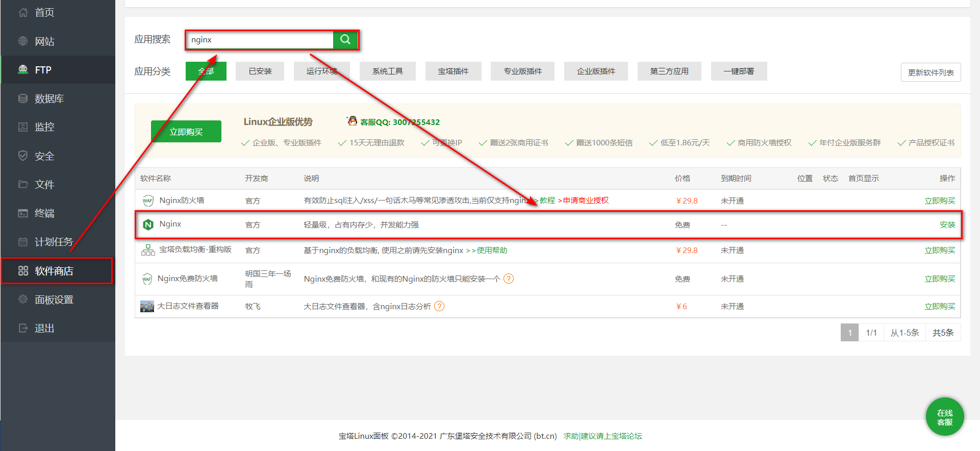Viewport: 980px width, 451px height.
Task: Select the 运行环境 category tab
Action: 322,71
